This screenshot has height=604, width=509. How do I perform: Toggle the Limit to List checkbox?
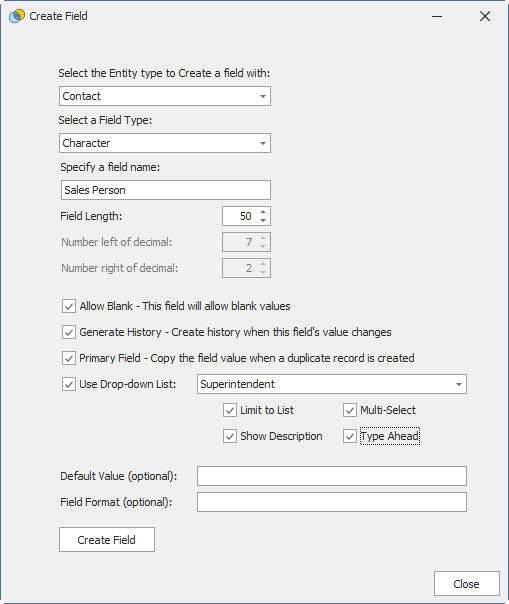pyautogui.click(x=230, y=410)
